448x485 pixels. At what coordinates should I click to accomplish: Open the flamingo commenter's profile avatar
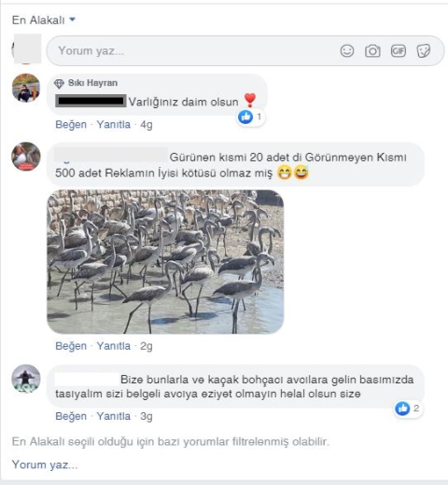tap(26, 157)
